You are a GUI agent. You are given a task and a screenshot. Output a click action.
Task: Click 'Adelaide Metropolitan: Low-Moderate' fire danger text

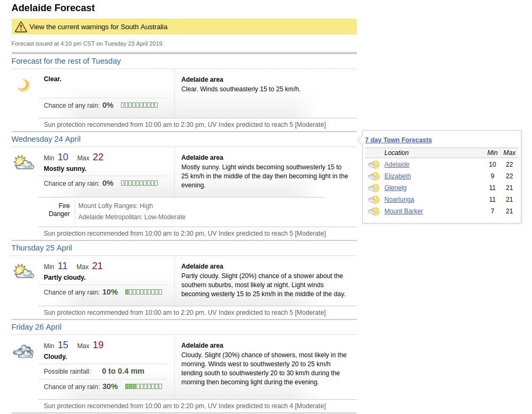point(132,217)
